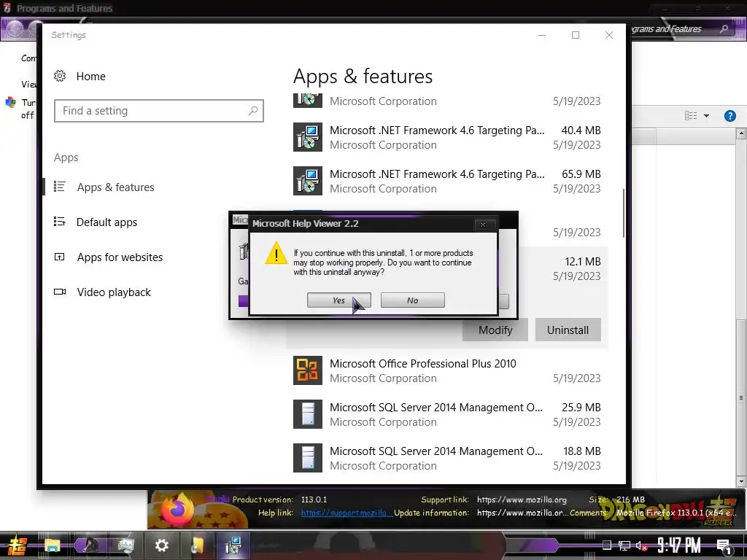The image size is (747, 560).
Task: Select .NET Framework 4.6 Targeting Pack 40.4 MB
Action: [447, 138]
